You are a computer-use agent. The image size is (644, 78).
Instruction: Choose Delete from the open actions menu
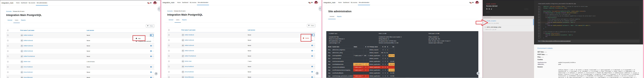click(306, 38)
